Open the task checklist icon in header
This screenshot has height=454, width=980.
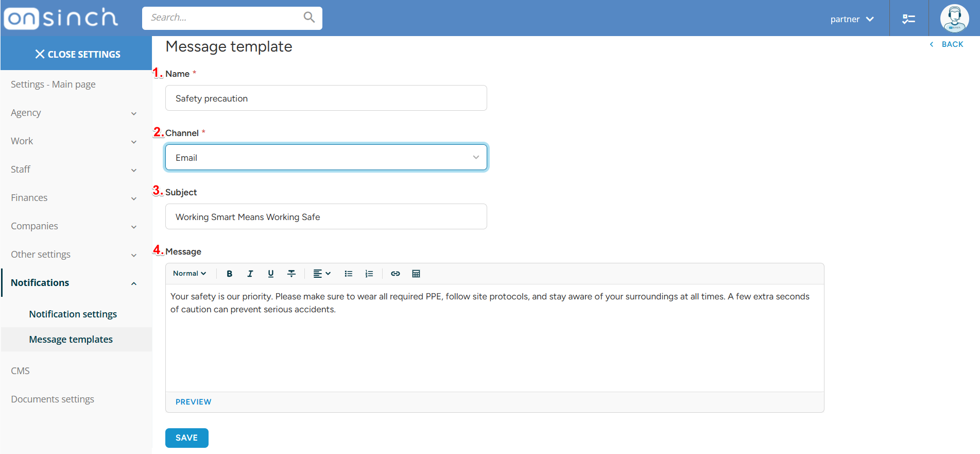click(908, 19)
